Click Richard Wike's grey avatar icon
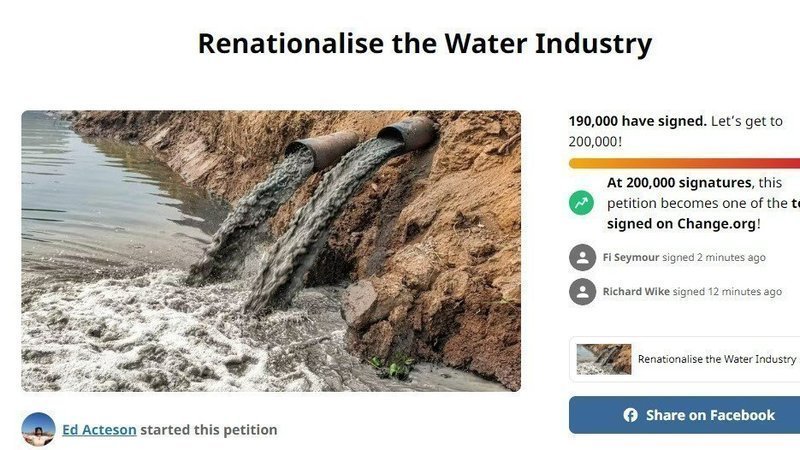Screen dimensions: 800x450 [x=582, y=291]
